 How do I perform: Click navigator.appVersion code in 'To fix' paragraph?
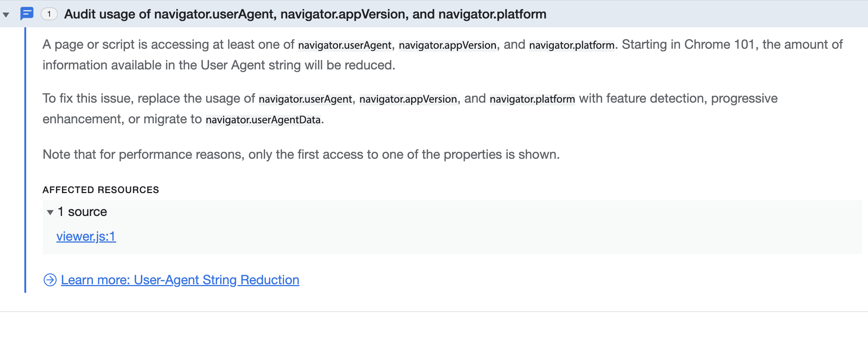pyautogui.click(x=408, y=99)
